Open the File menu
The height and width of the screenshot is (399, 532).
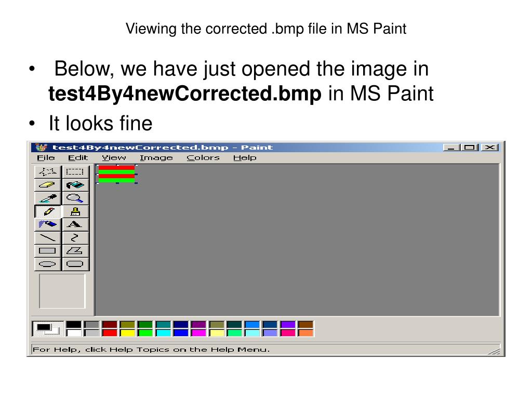(46, 158)
